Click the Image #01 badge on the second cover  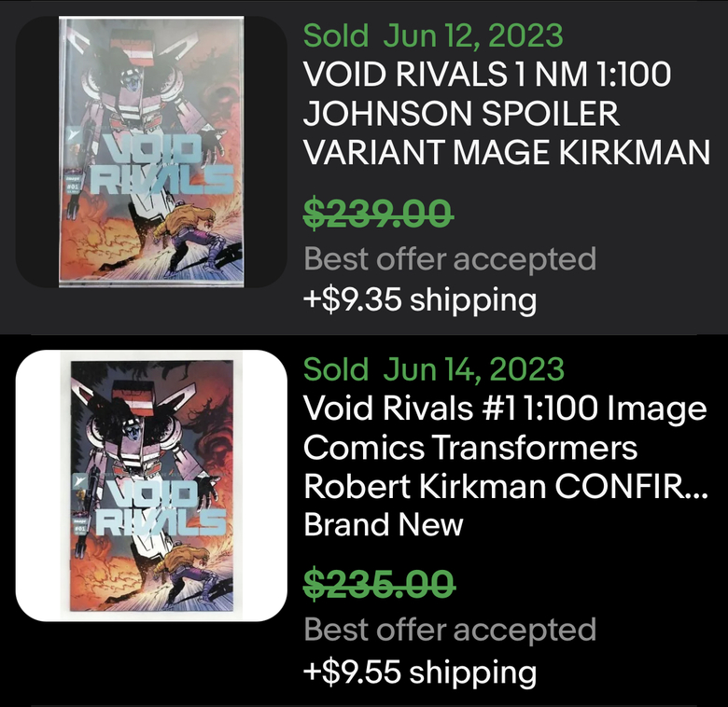tap(79, 527)
